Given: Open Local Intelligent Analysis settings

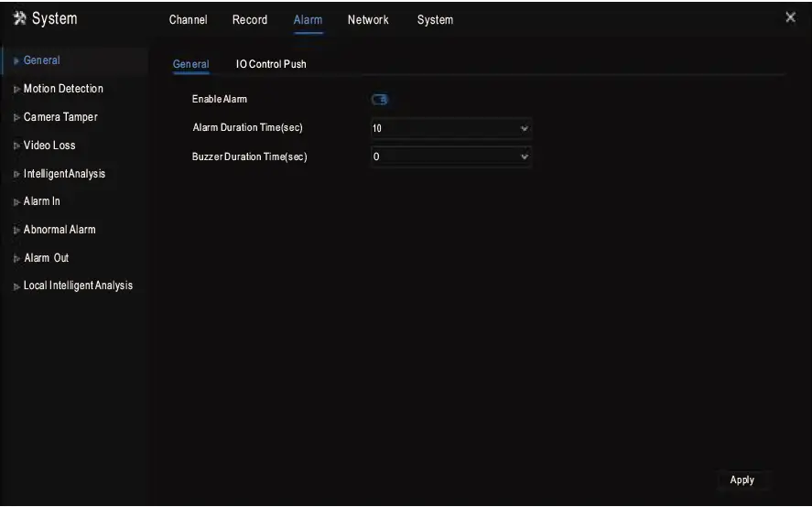Looking at the screenshot, I should [78, 286].
